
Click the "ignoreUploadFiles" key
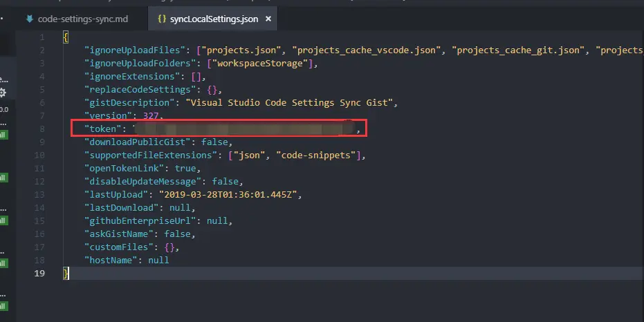pos(135,50)
